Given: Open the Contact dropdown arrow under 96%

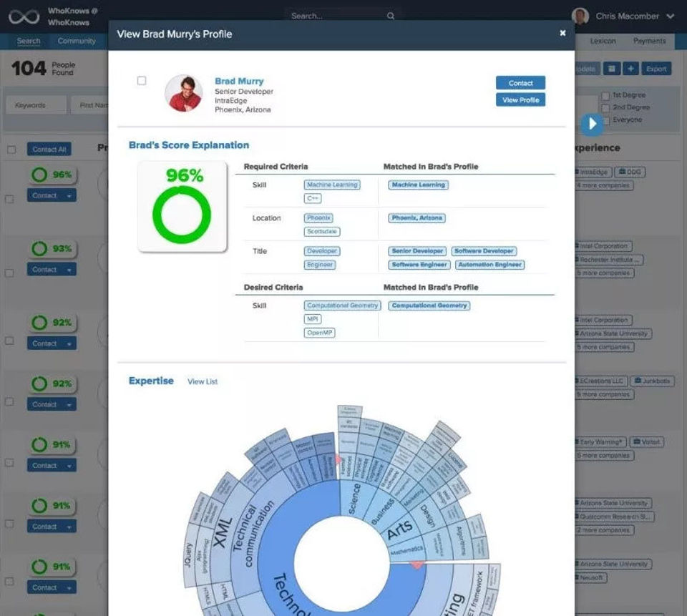Looking at the screenshot, I should click(x=69, y=196).
